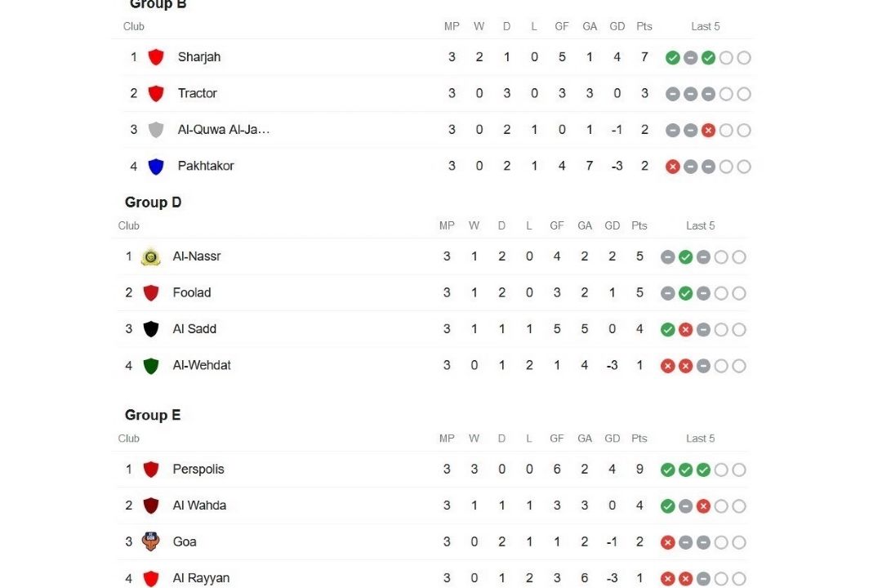The height and width of the screenshot is (588, 882).
Task: Click Al-Quwa Al-Jawiya's gray shield icon
Action: (156, 130)
